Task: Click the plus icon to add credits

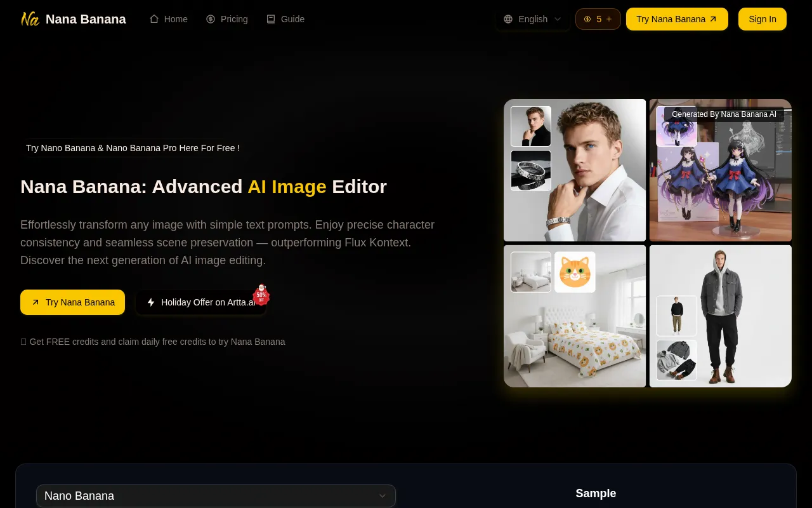Action: coord(609,19)
